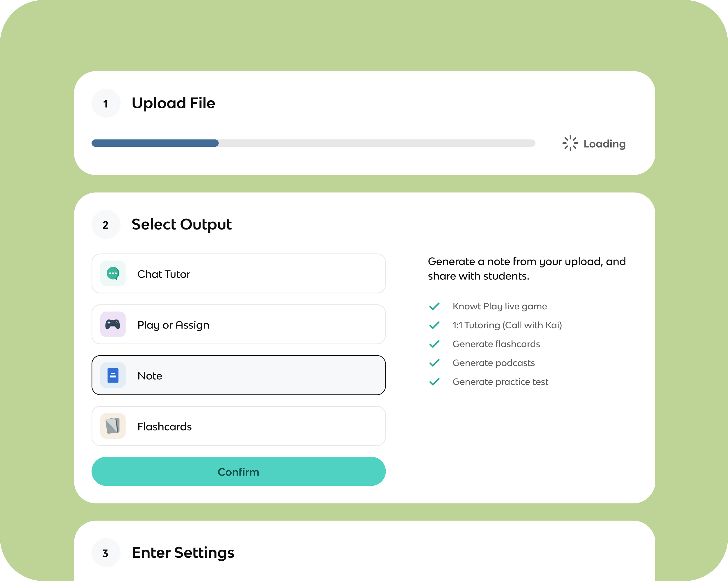Viewport: 728px width, 581px height.
Task: Click the step 1 circle badge
Action: [106, 103]
